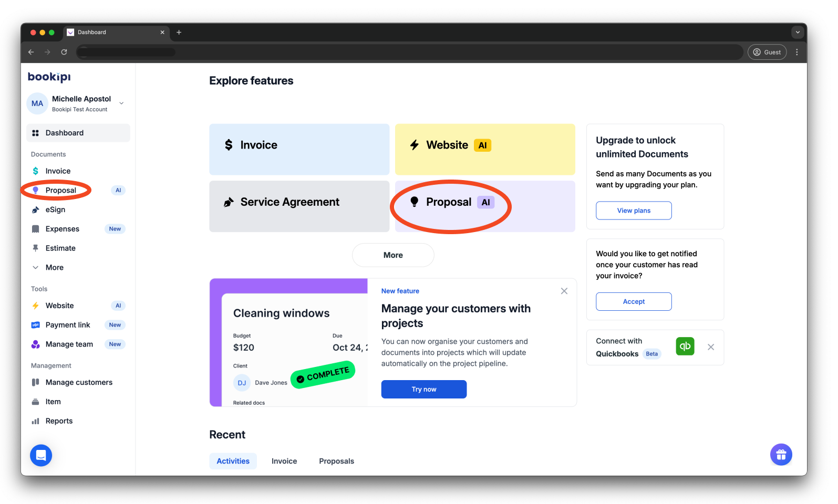Close the Dashboard browser tab
The height and width of the screenshot is (504, 838).
point(162,32)
